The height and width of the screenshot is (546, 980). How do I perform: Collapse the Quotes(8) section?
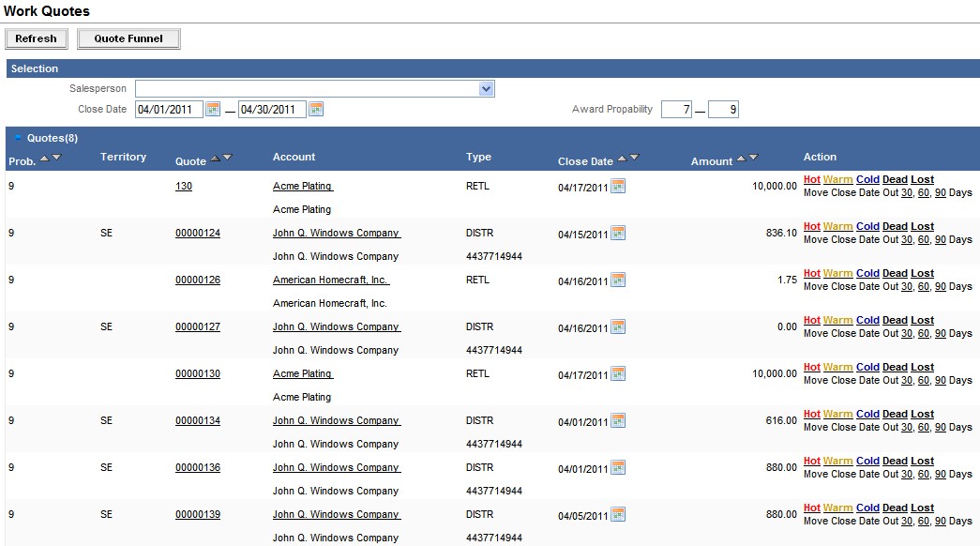(18, 138)
